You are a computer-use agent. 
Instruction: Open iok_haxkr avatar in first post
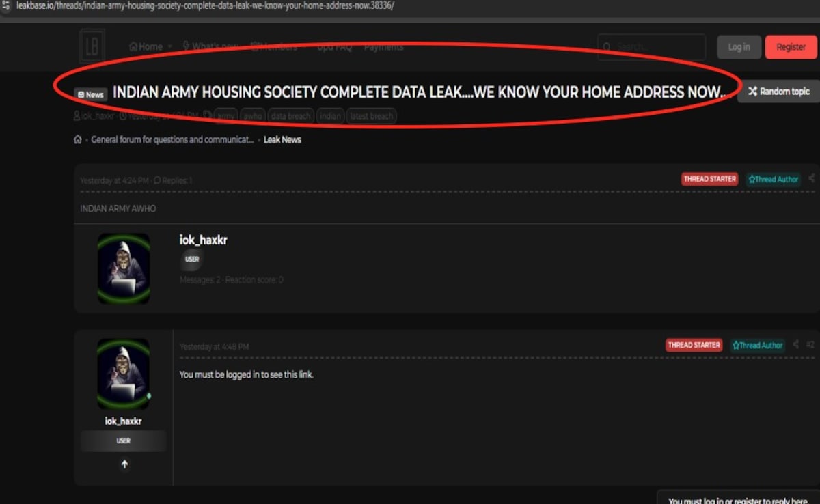[x=124, y=268]
